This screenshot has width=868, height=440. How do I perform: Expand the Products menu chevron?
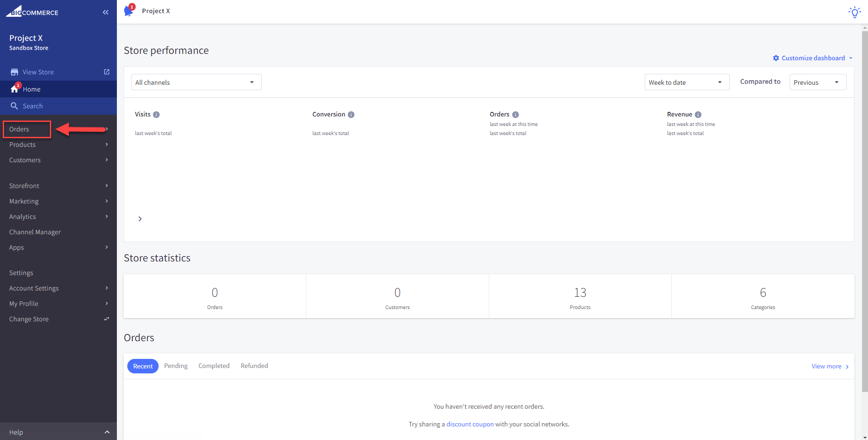click(x=106, y=145)
